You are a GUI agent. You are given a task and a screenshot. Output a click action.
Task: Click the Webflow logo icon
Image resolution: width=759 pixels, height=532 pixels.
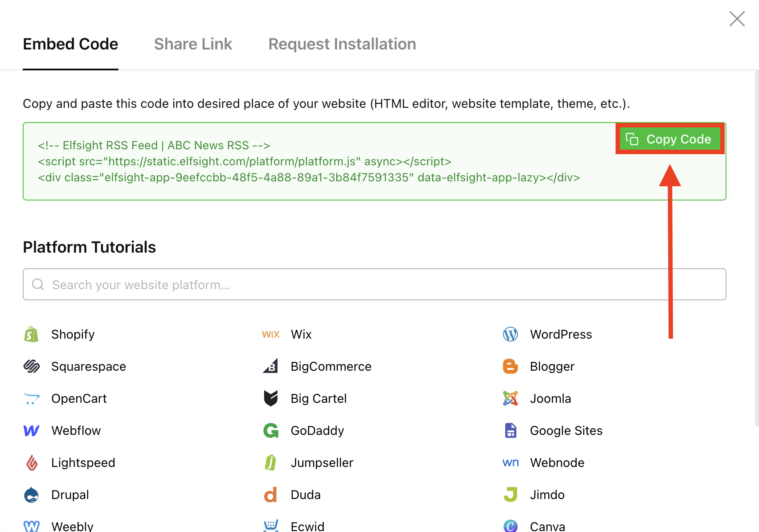pyautogui.click(x=32, y=430)
